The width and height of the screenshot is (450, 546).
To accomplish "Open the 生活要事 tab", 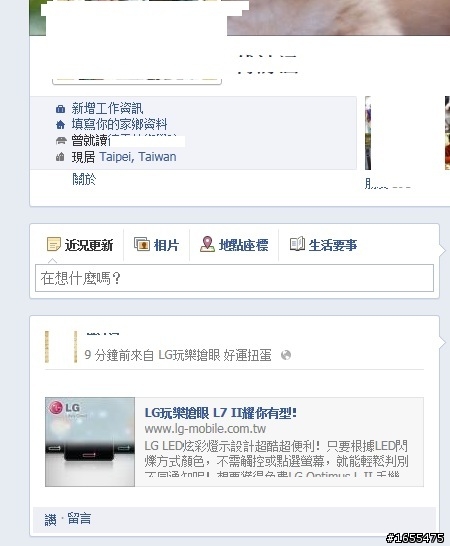I will (x=324, y=245).
